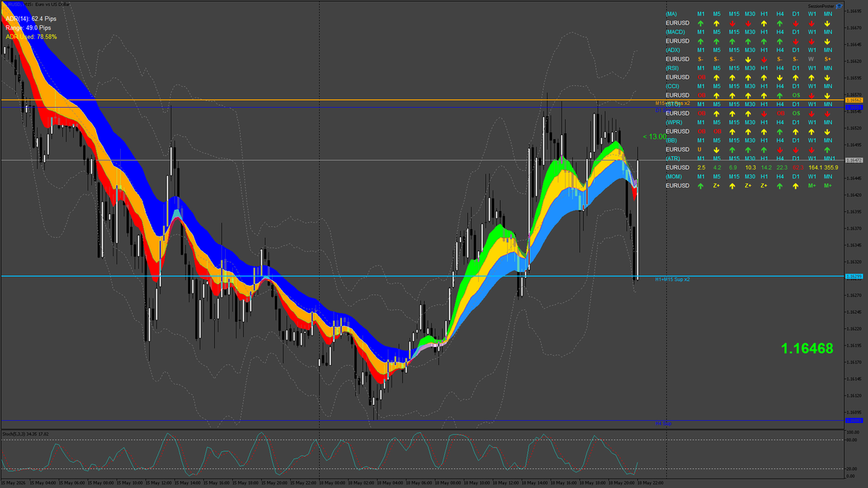Click the orange 1.16562 price tag on the axis

tap(854, 100)
